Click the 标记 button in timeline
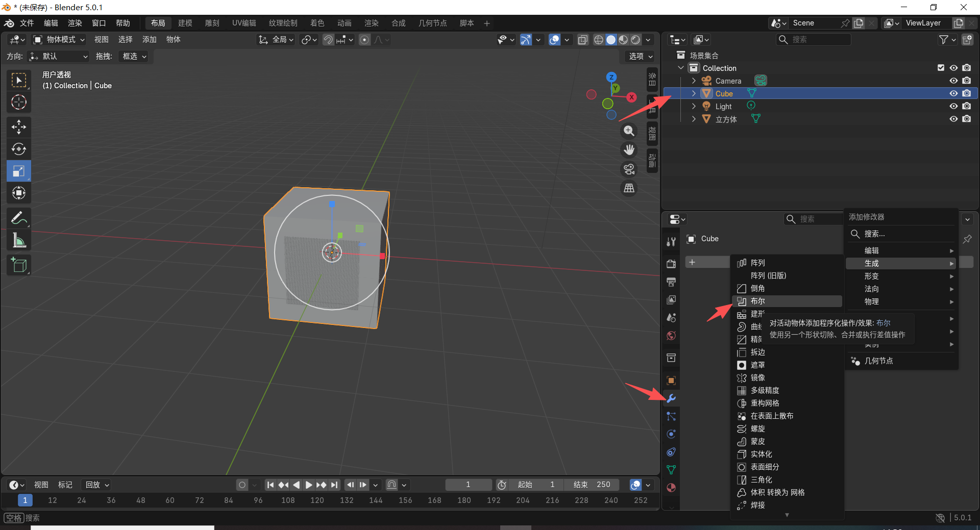Screen dimensions: 980x530 (65, 485)
